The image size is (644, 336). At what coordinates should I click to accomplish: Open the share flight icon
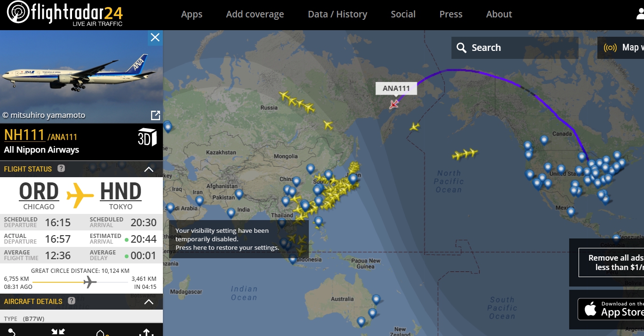[x=146, y=332]
